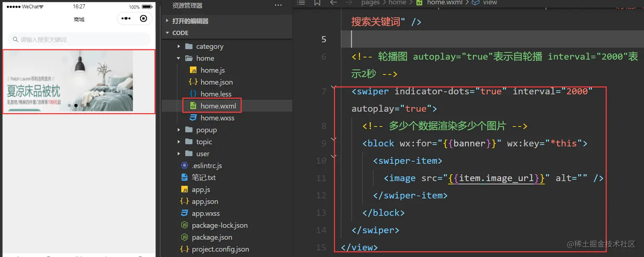Click the package-lock.json node icon
Viewport: 644px width, 257px height.
tap(184, 225)
